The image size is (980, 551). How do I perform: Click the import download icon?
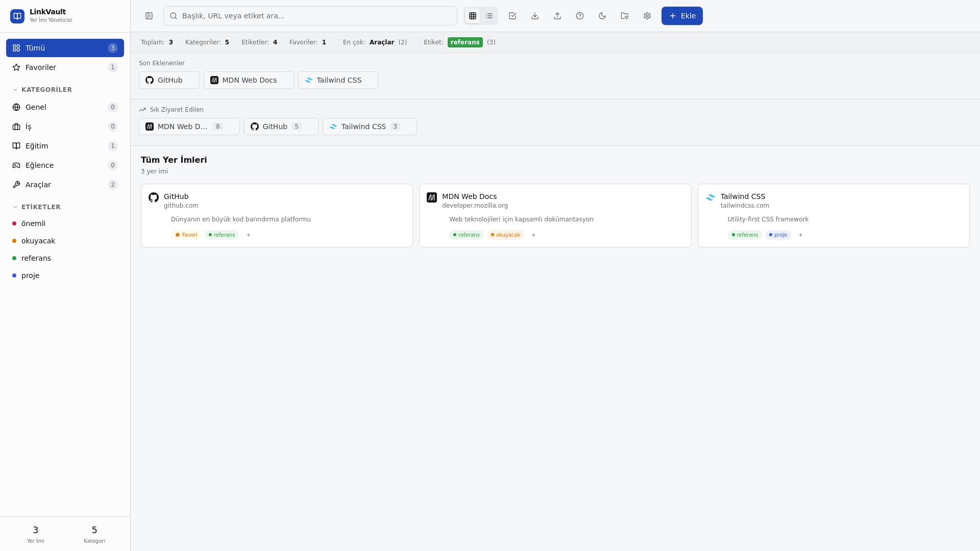point(535,16)
